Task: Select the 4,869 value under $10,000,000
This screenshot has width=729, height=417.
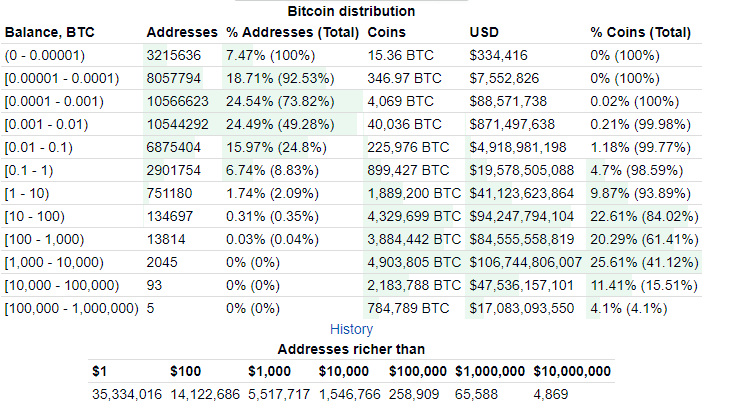Action: click(551, 394)
